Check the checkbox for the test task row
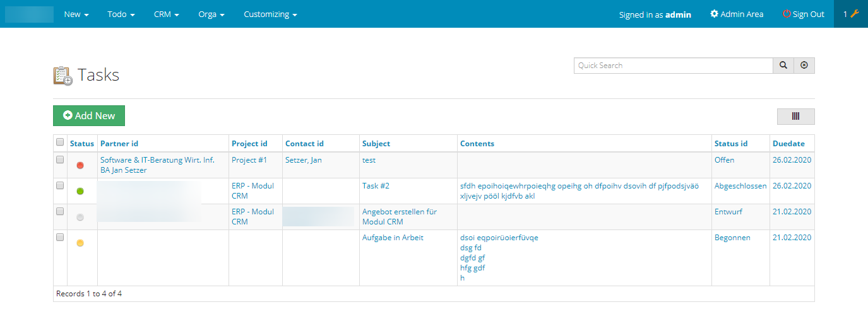Image resolution: width=868 pixels, height=319 pixels. 60,160
